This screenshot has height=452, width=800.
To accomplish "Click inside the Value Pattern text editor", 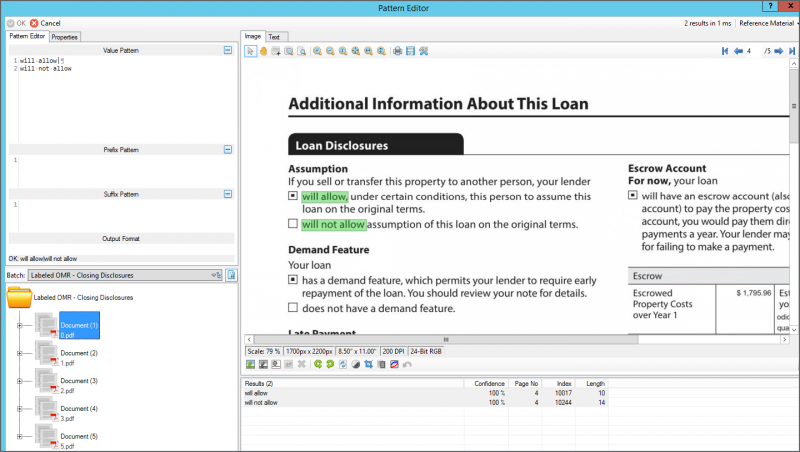I will 127,99.
